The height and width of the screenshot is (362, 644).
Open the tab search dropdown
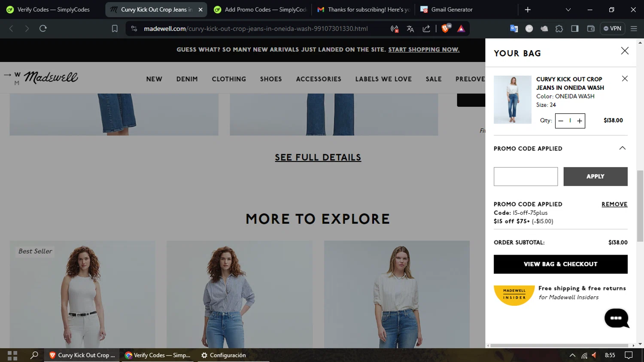tap(568, 9)
